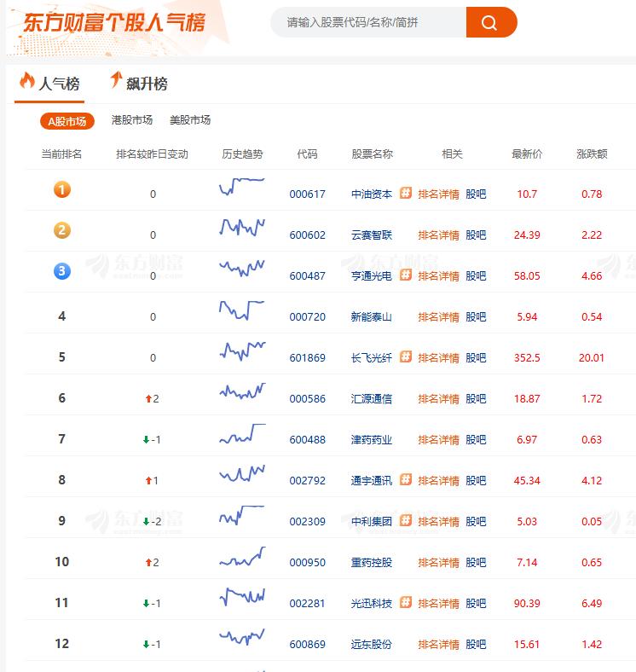Click latest price 352.5 for 长飞光纤
The height and width of the screenshot is (672, 636).
point(527,358)
